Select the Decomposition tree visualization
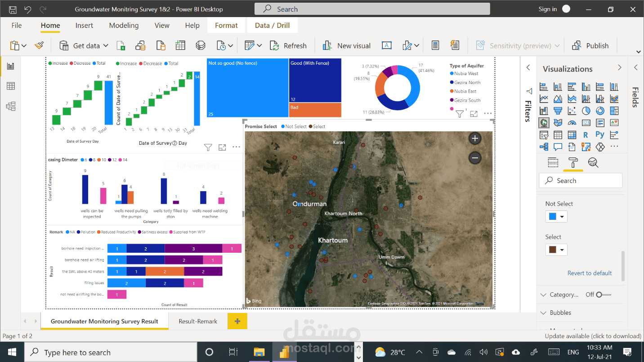The height and width of the screenshot is (362, 644). tap(544, 147)
